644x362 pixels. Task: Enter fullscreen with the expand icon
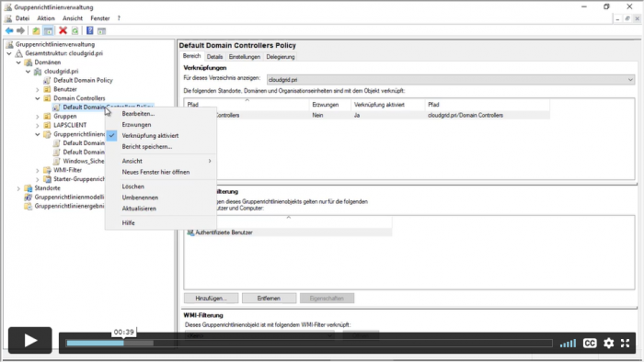(625, 343)
